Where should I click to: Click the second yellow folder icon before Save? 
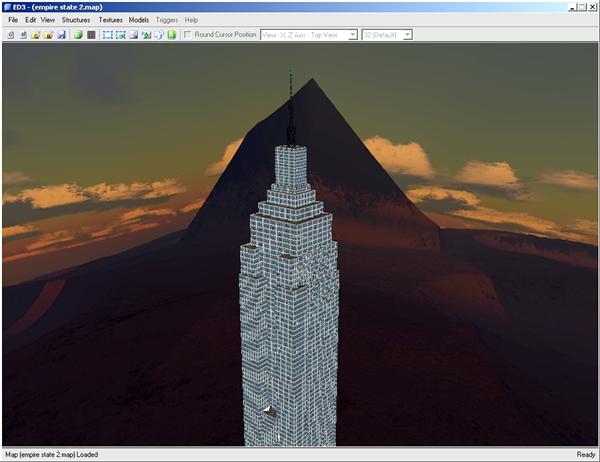[49, 35]
